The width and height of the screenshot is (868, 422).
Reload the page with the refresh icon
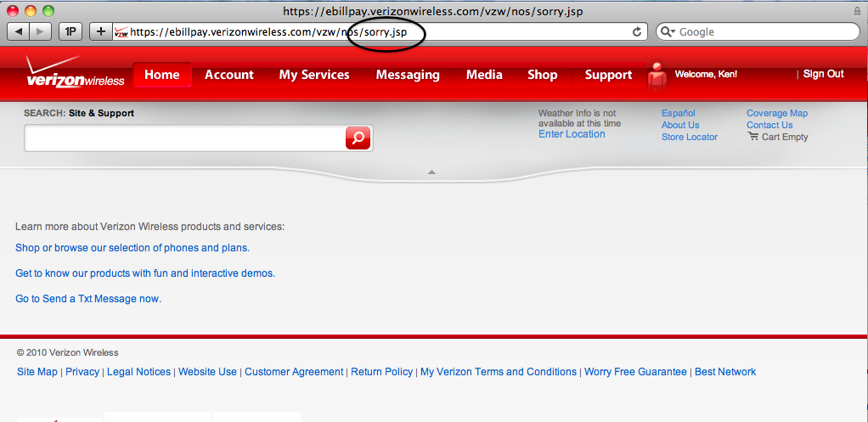(x=637, y=31)
